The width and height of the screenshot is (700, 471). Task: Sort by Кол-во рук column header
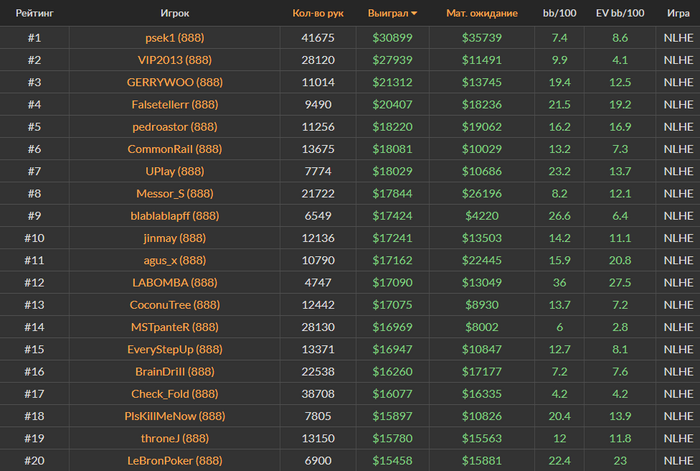pyautogui.click(x=318, y=13)
